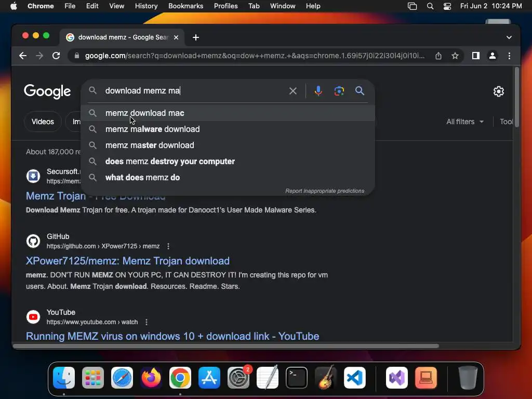Open Chrome side panel icon
This screenshot has width=532, height=399.
tap(476, 56)
